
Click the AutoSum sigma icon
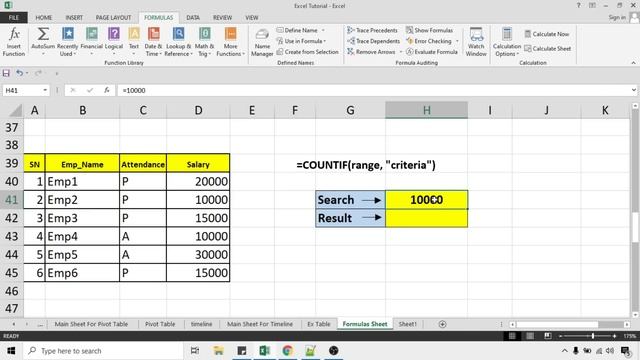click(43, 33)
